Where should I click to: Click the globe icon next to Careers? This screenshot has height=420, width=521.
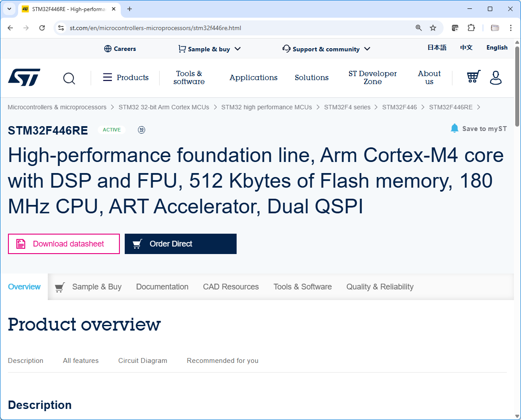pos(107,49)
